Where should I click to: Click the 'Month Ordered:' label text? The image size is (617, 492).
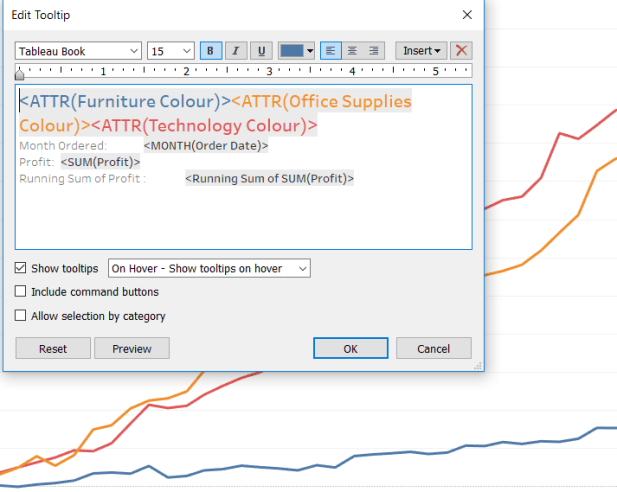click(63, 146)
